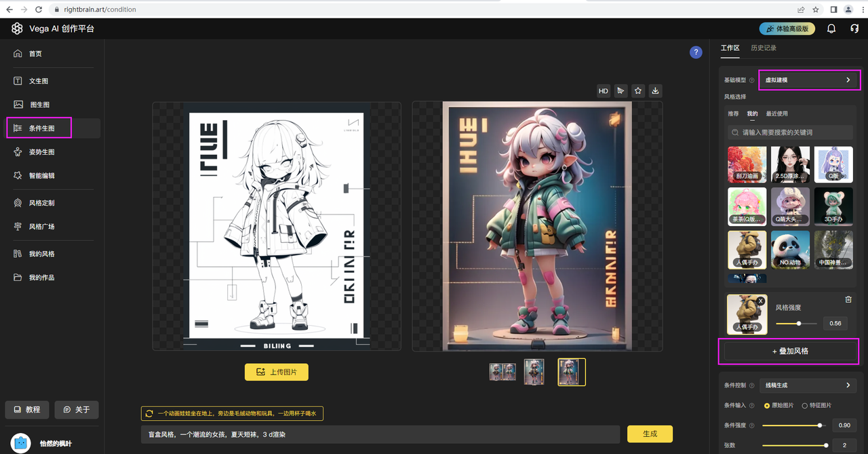
Task: Select the highlighted third result thumbnail
Action: point(572,372)
